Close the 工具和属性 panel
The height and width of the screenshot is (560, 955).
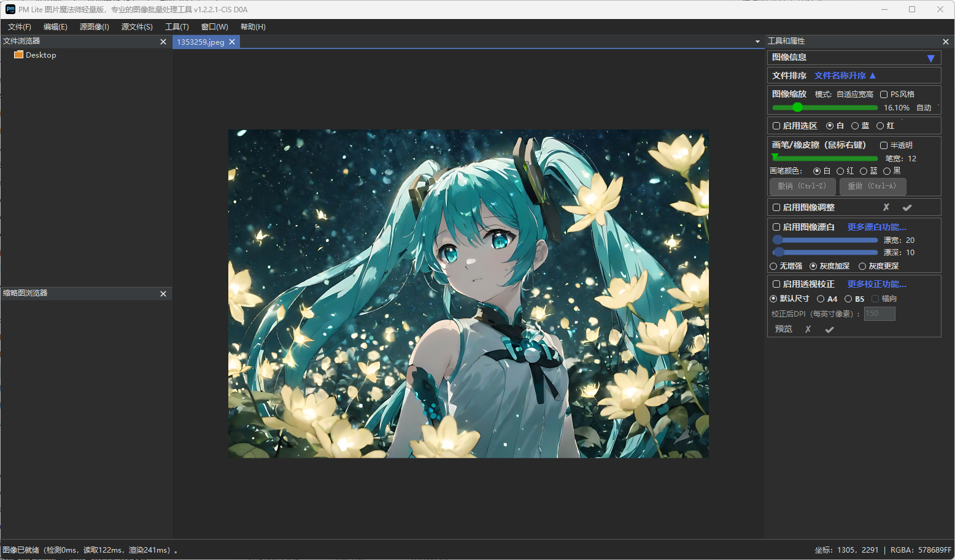pos(945,42)
